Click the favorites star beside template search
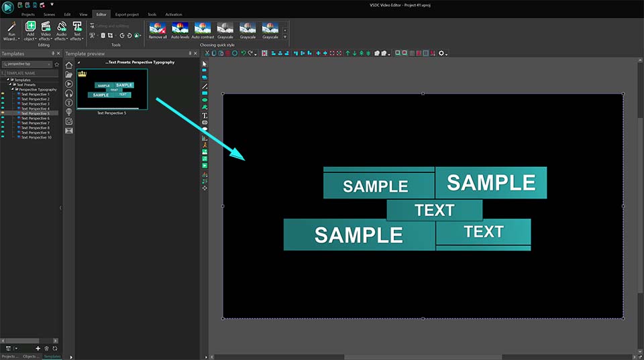 click(x=56, y=64)
